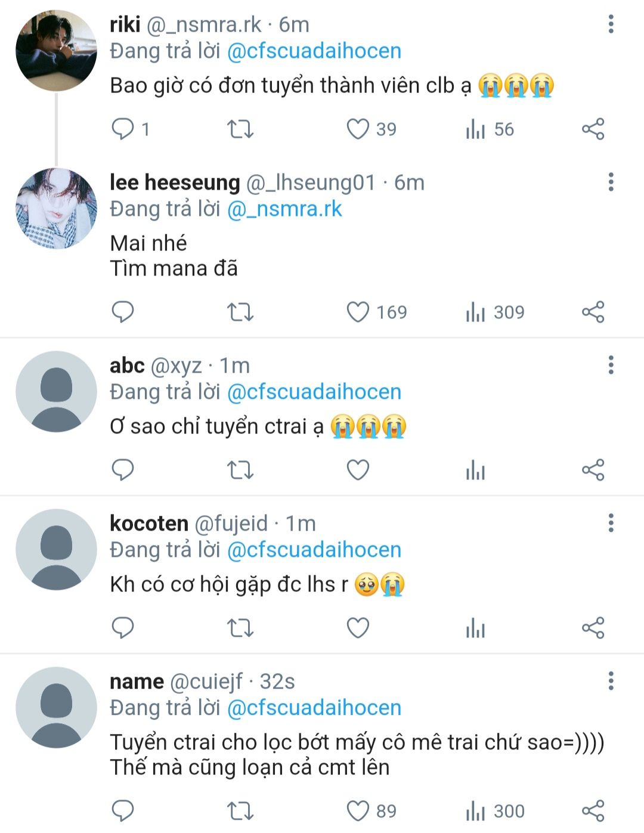Reply to riki's tweet about clb
The height and width of the screenshot is (833, 644).
(x=123, y=129)
